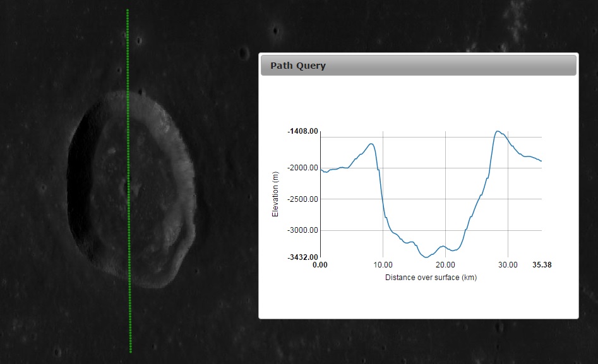Click the 0.00 distance axis label

(x=320, y=265)
